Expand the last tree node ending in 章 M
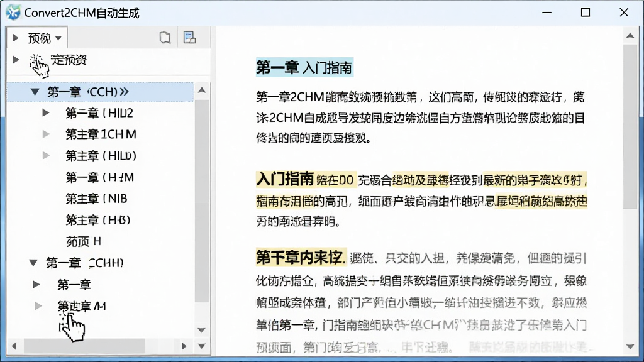 (x=38, y=306)
